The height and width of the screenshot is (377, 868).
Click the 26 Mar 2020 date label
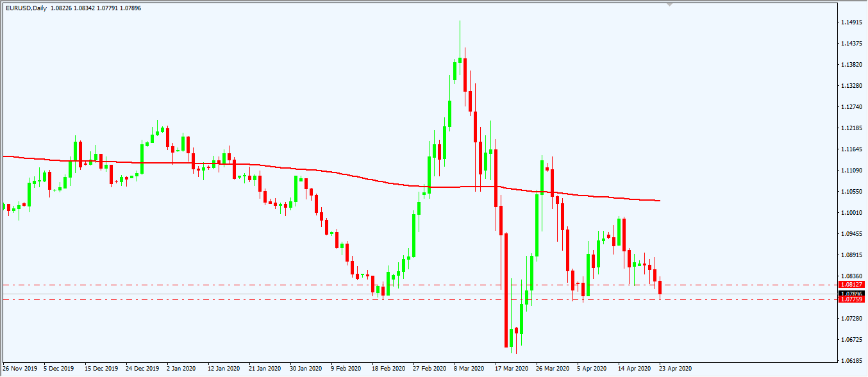coord(553,369)
